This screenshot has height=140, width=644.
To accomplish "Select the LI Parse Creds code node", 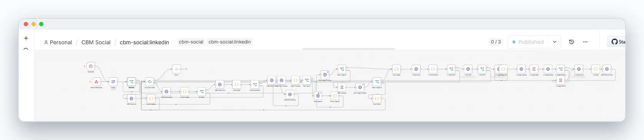I will click(433, 69).
